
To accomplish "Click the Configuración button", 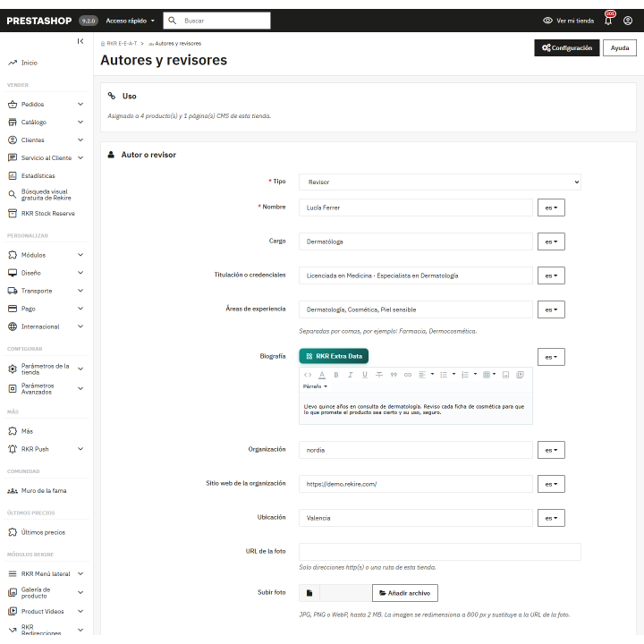I will 567,48.
